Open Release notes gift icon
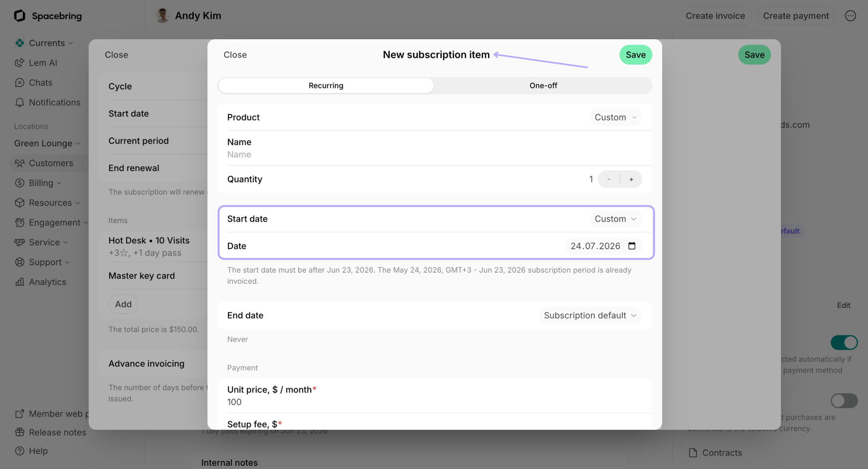The image size is (868, 469). [x=19, y=432]
